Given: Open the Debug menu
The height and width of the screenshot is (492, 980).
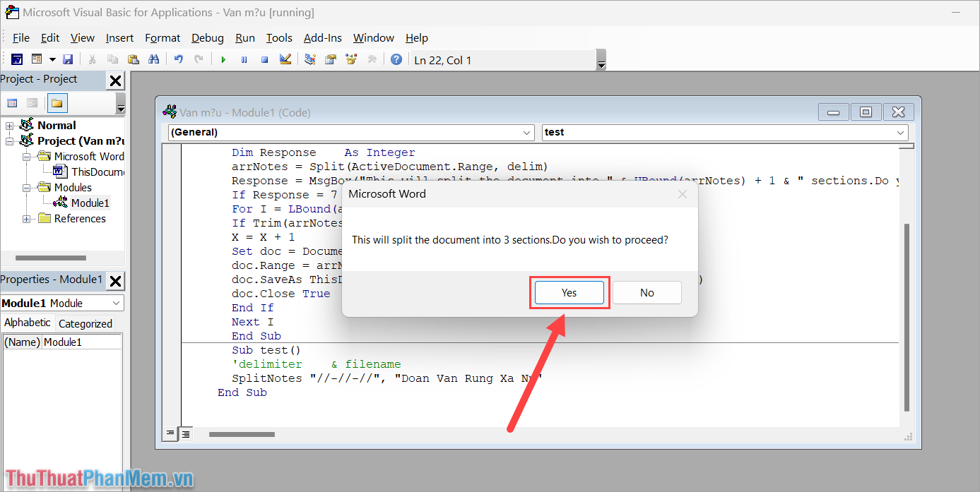Looking at the screenshot, I should pyautogui.click(x=207, y=38).
